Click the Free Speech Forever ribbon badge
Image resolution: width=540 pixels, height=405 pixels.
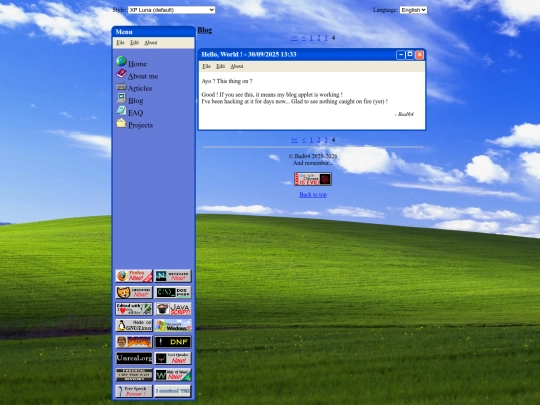134,391
